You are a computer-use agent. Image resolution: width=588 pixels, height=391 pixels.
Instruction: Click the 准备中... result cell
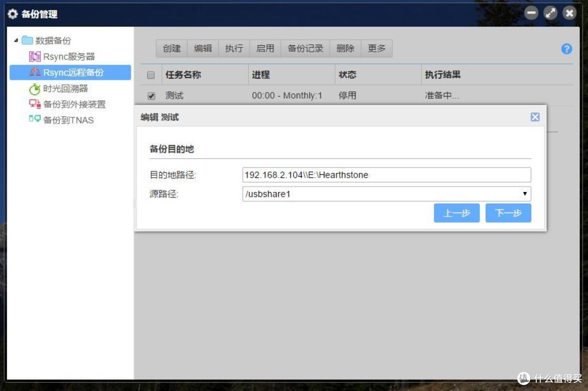coord(442,96)
